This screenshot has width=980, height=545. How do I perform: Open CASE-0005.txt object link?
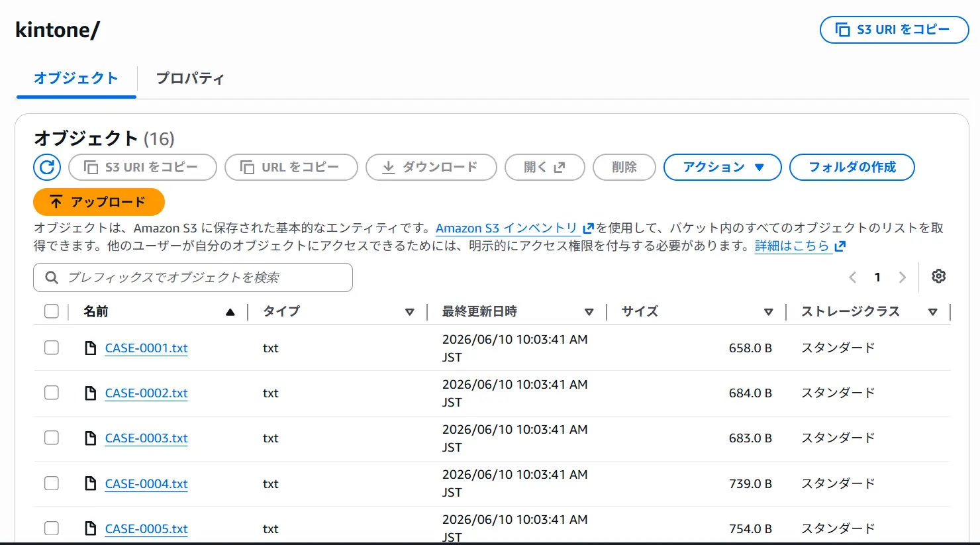[x=146, y=529]
